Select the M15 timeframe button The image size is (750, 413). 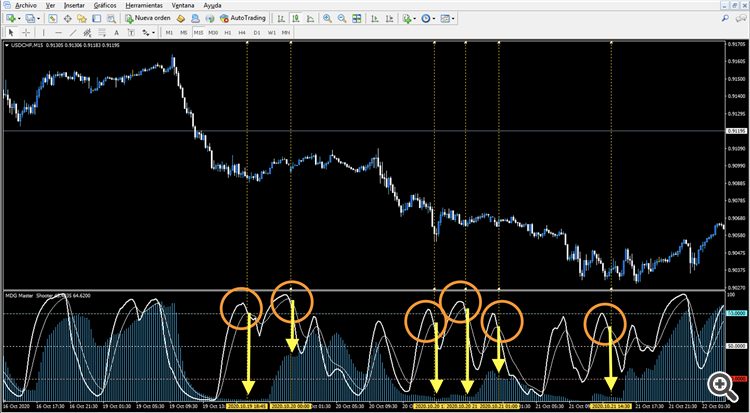199,33
